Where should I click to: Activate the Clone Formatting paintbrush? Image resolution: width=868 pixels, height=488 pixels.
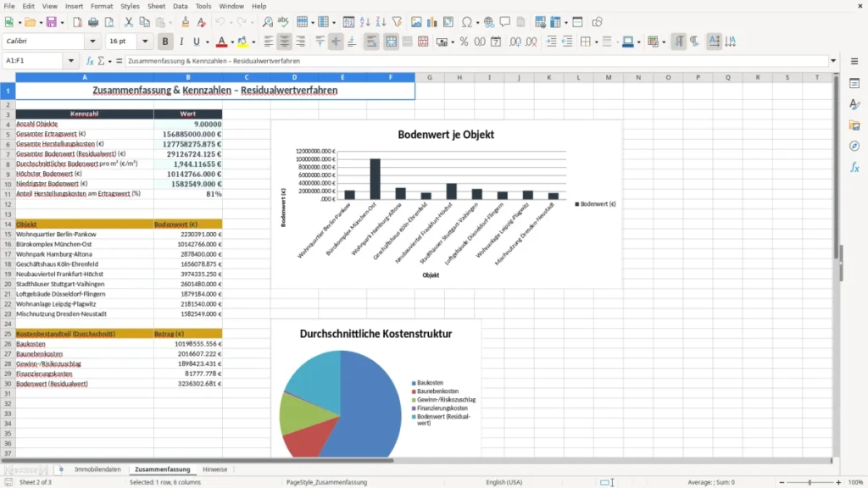(186, 22)
